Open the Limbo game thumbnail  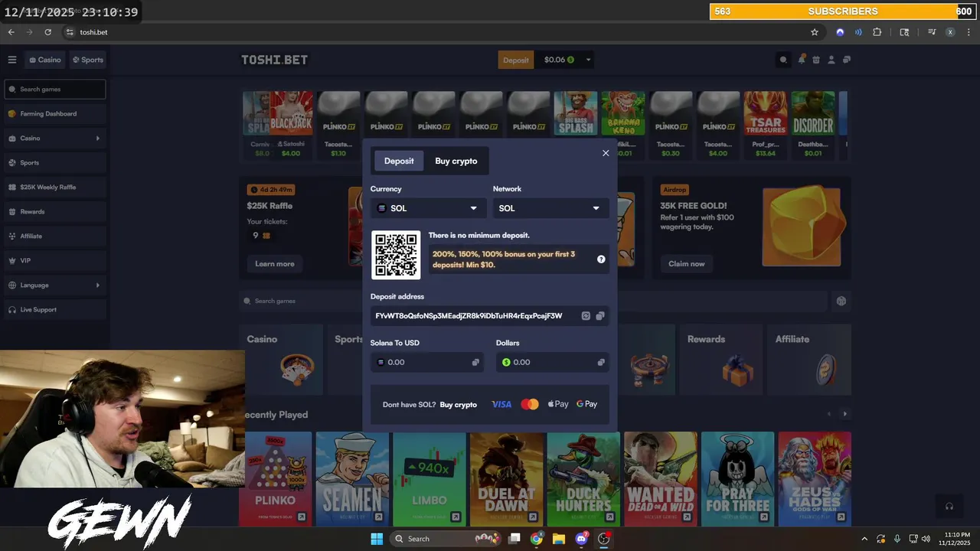(430, 479)
